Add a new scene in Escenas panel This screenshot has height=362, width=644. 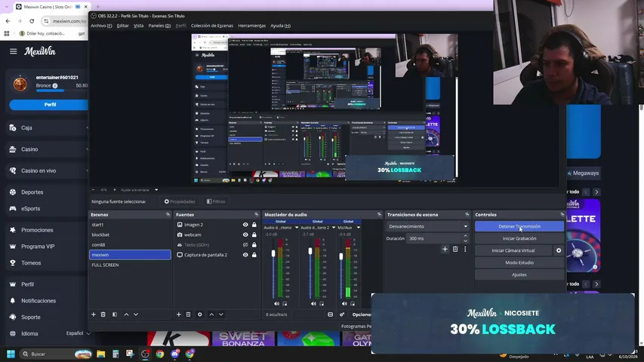point(93,314)
